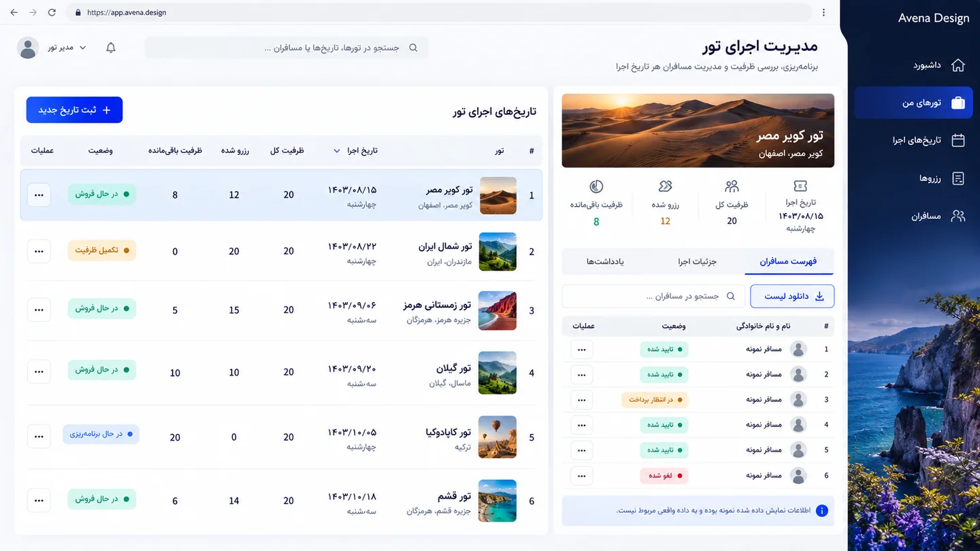Click the calendar icon for تاریخ‌های اجرا
Screen dimensions: 980x551
coord(958,140)
